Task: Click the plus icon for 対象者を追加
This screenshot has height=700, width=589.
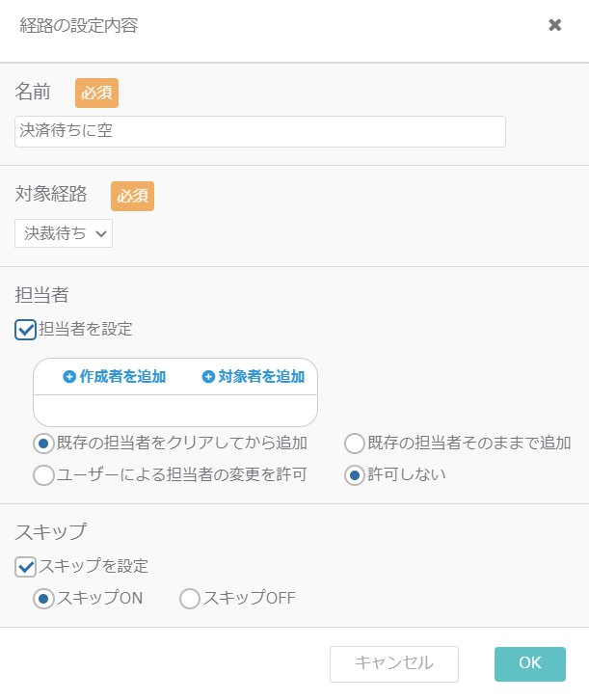Action: tap(208, 377)
